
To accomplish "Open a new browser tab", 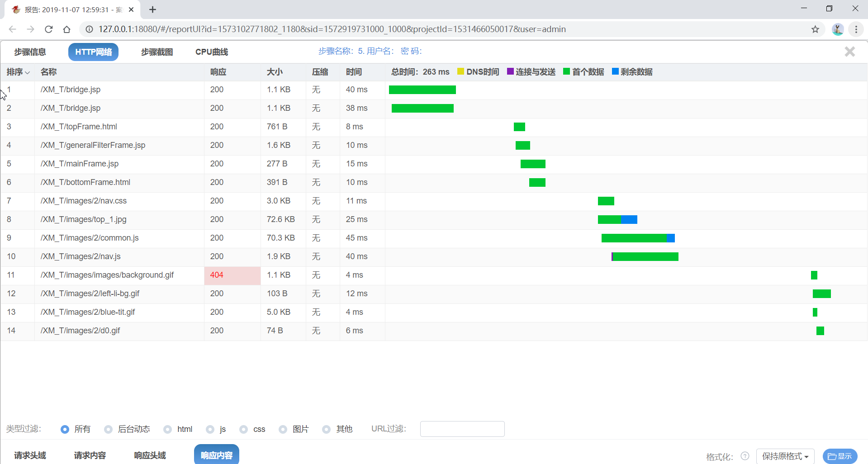I will click(x=153, y=9).
